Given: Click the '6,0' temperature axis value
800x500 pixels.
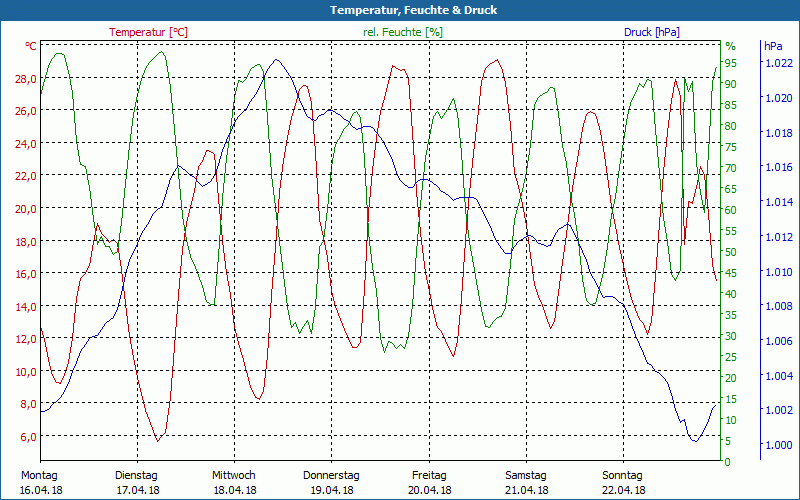Looking at the screenshot, I should [x=29, y=436].
